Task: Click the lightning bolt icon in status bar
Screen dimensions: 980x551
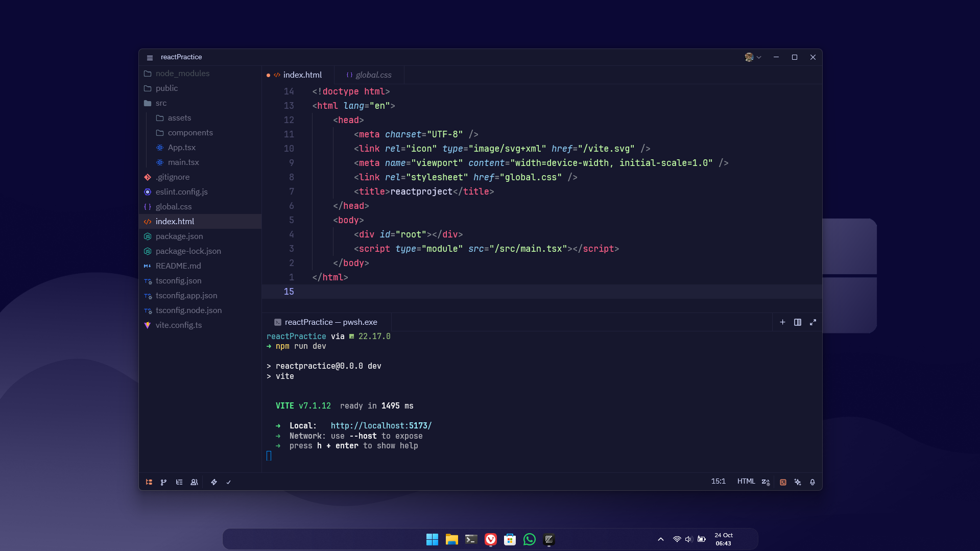Action: coord(214,482)
